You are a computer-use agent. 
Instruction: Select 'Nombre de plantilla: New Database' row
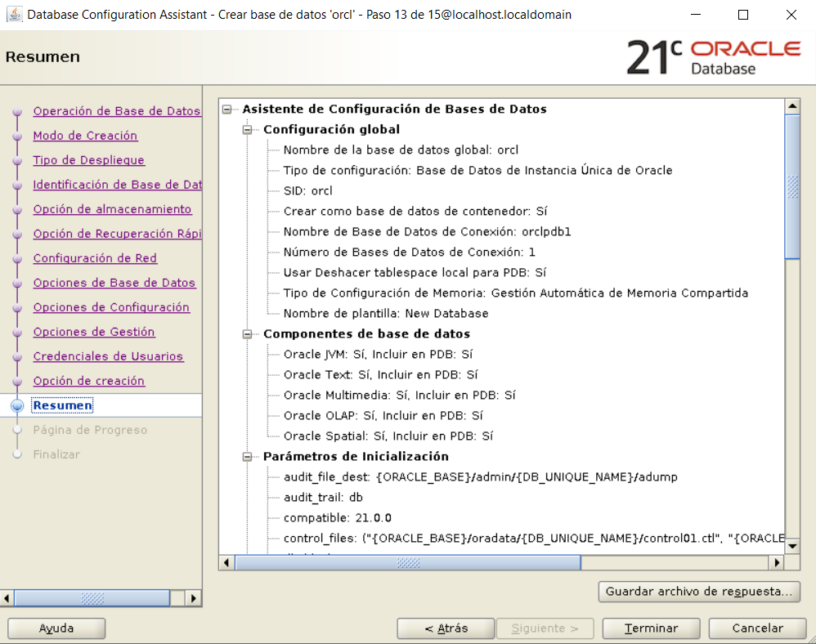click(386, 314)
